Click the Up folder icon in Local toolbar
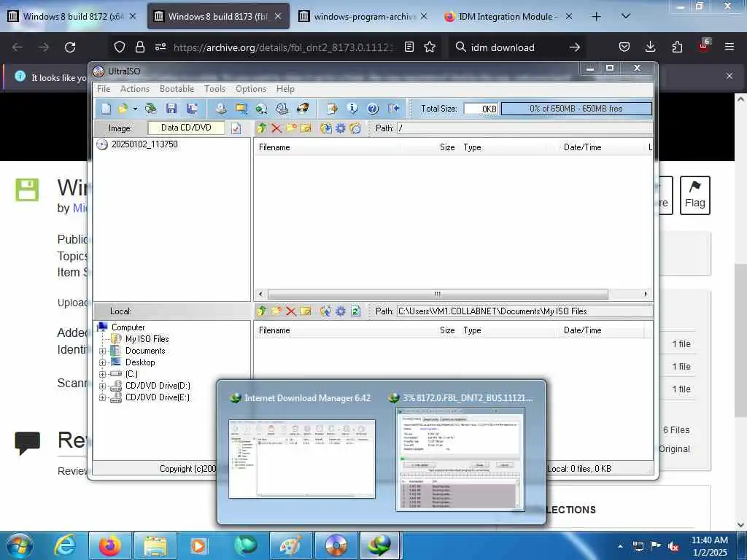 pyautogui.click(x=262, y=311)
